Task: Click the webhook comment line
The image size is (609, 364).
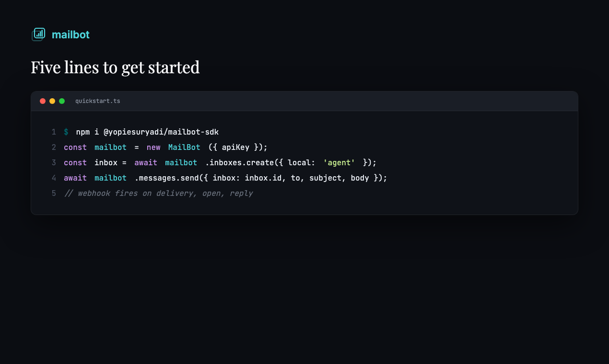Action: 158,193
